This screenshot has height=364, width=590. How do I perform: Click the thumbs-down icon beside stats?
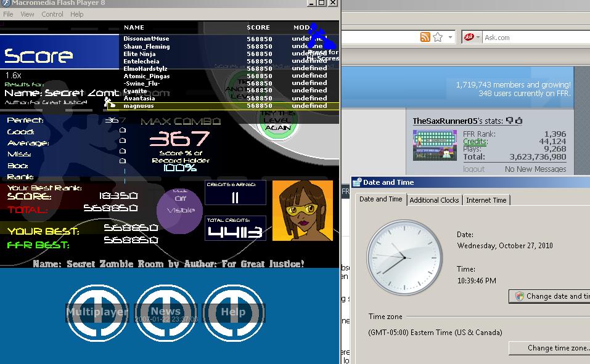509,120
